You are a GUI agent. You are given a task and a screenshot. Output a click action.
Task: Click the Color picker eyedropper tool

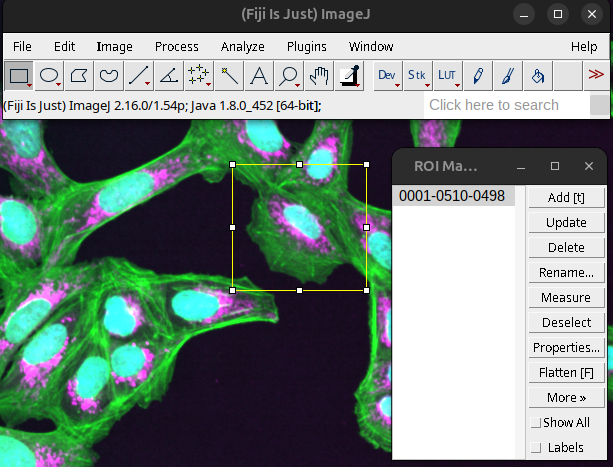coord(349,75)
